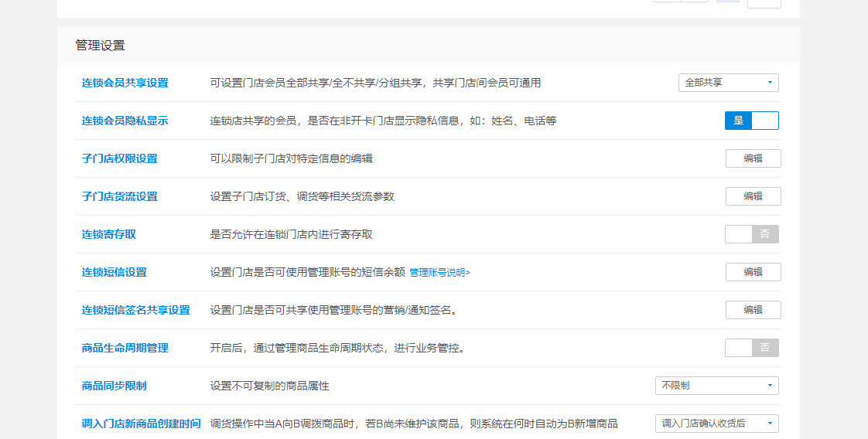The image size is (868, 439).
Task: Click the 连锁会员隐私显示 label link
Action: click(125, 121)
